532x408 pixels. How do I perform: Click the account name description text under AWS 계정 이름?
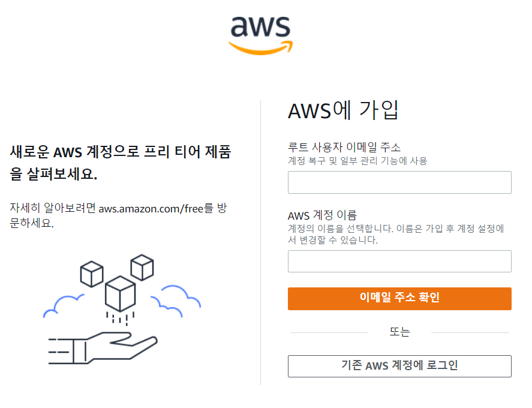[x=396, y=234]
